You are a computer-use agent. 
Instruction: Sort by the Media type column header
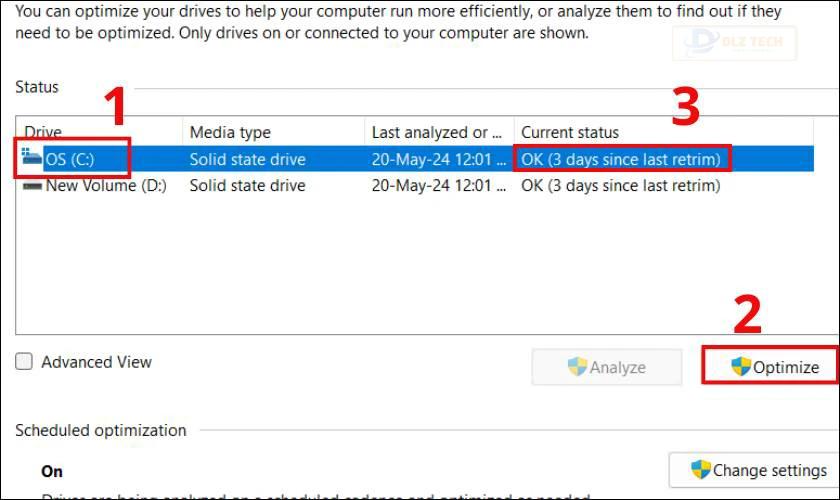coord(230,132)
